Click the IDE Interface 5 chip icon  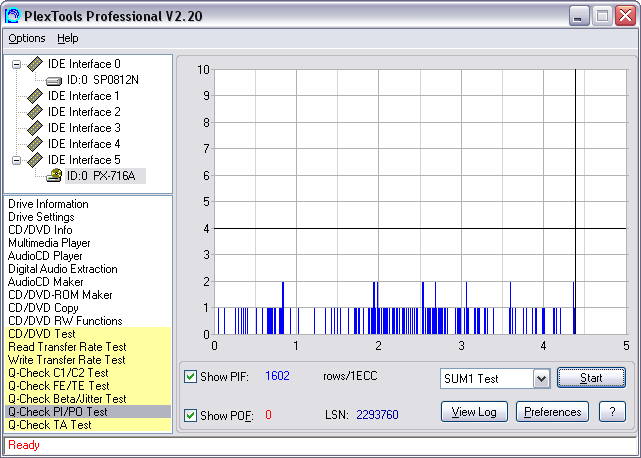(x=35, y=160)
